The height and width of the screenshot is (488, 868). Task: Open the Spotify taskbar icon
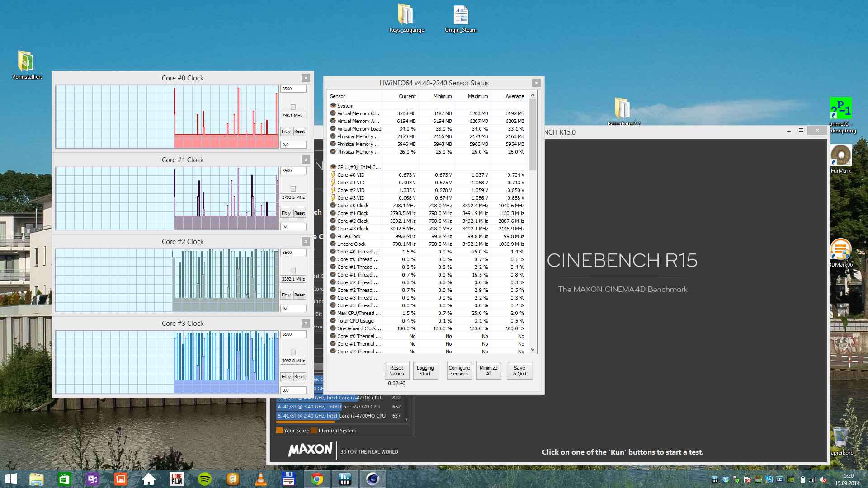pos(205,479)
